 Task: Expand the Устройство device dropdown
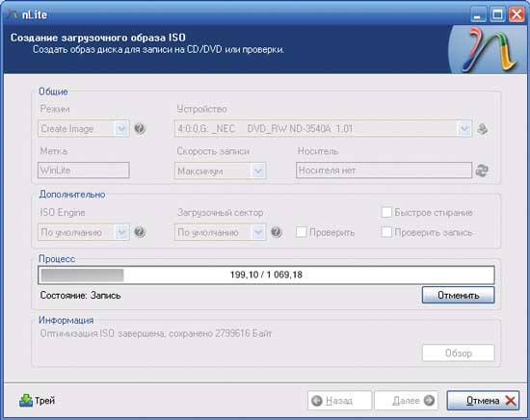[x=323, y=128]
